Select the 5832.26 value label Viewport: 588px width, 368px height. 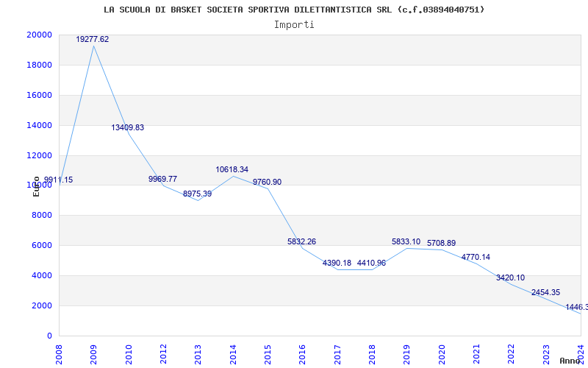coord(302,242)
